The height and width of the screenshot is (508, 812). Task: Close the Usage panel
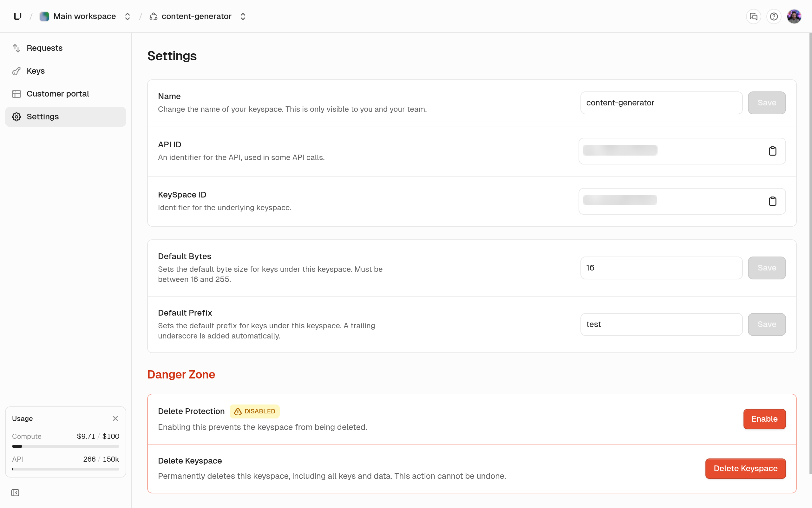click(x=115, y=418)
